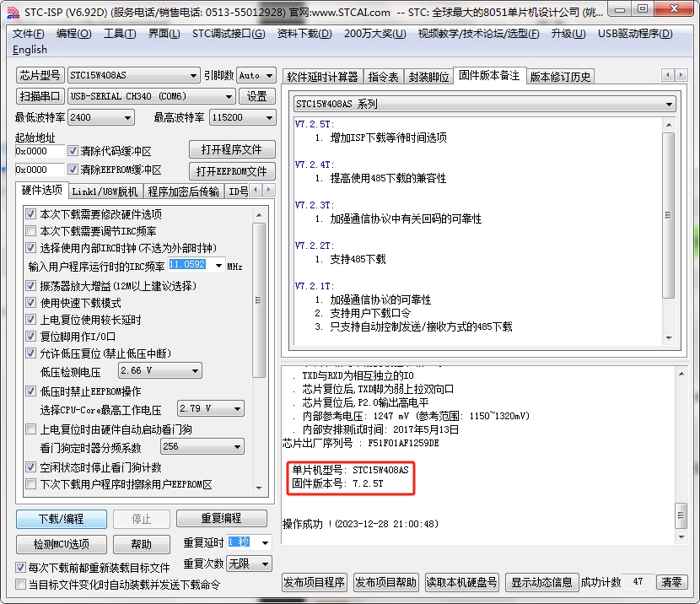Click the 设置 button next to serial port
The width and height of the screenshot is (700, 604).
coord(256,96)
